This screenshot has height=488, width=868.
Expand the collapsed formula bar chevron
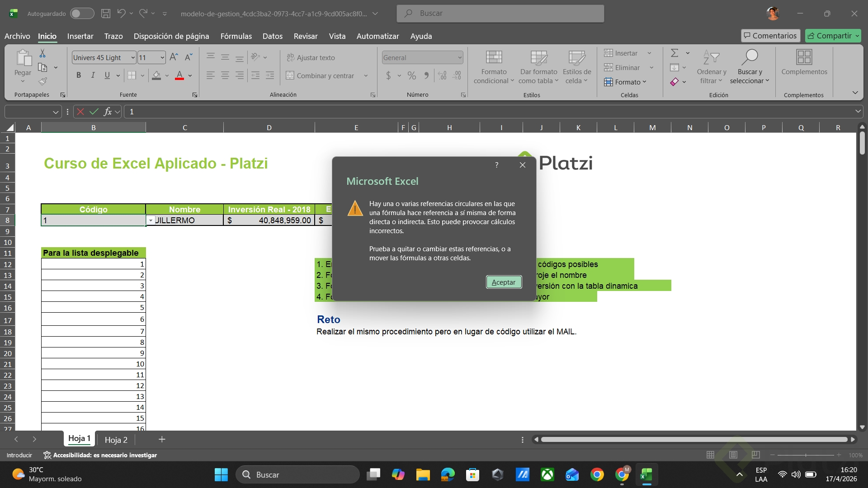coord(858,112)
